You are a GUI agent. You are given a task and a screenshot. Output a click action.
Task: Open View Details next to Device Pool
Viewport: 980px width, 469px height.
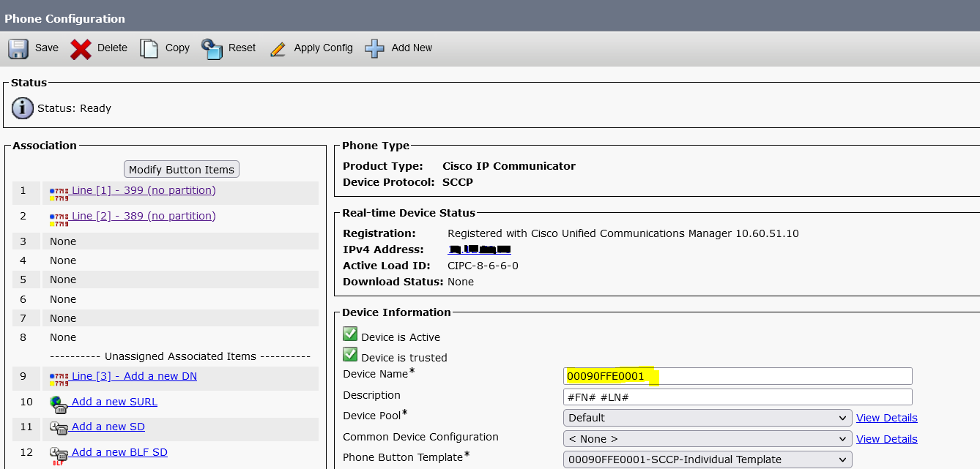click(886, 417)
